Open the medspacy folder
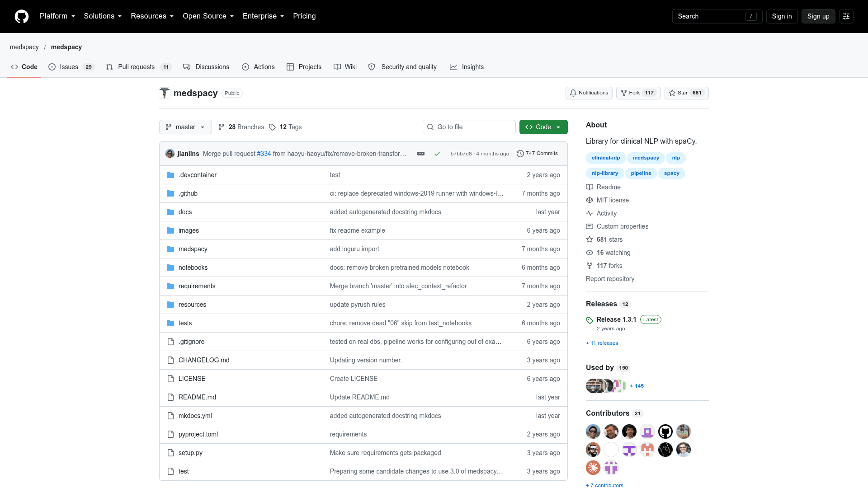868x488 pixels. coord(193,249)
